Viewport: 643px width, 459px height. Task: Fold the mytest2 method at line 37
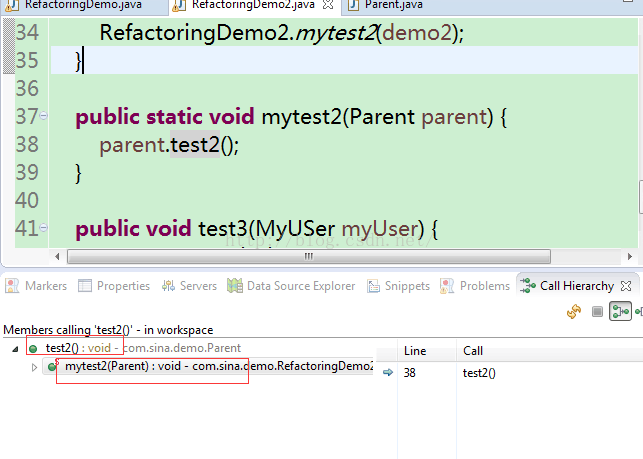(x=43, y=116)
